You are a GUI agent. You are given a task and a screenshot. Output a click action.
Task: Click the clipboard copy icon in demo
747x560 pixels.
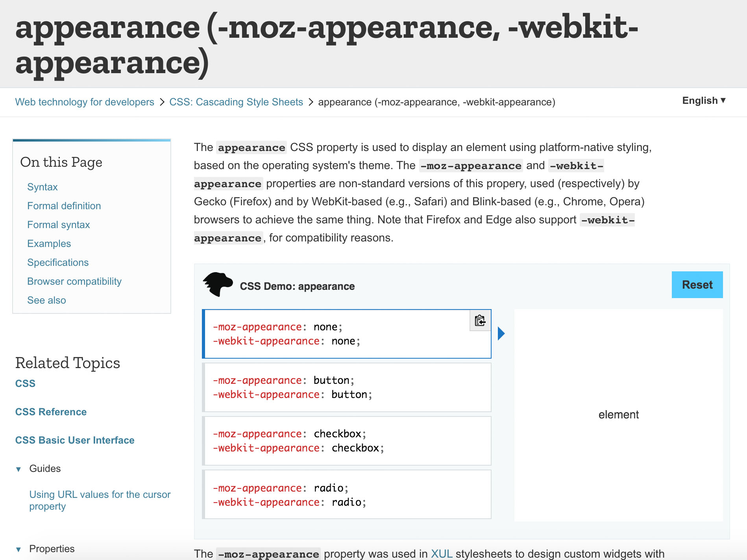[x=480, y=321]
